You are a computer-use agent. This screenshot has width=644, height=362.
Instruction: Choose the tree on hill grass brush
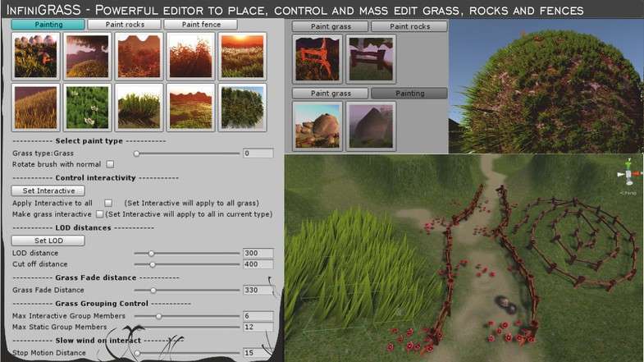[88, 57]
